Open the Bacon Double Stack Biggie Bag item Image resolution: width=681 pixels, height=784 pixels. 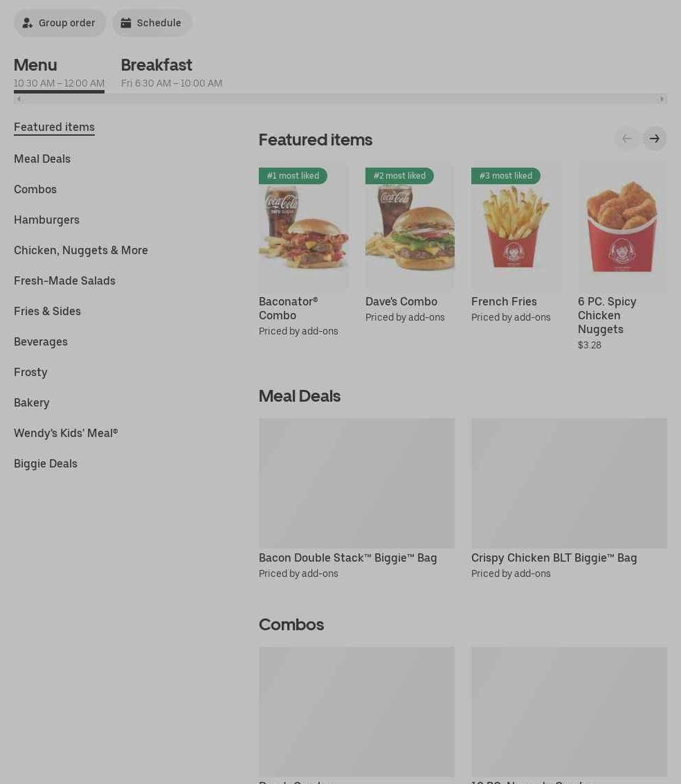click(356, 499)
